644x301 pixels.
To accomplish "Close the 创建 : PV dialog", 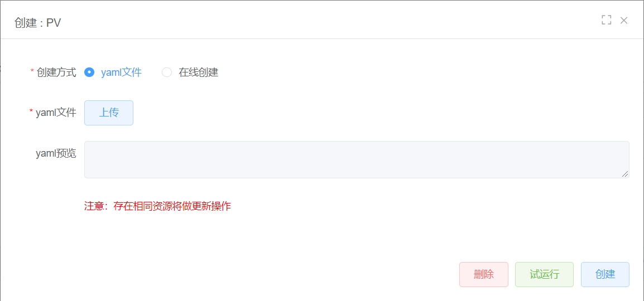I will [x=624, y=20].
